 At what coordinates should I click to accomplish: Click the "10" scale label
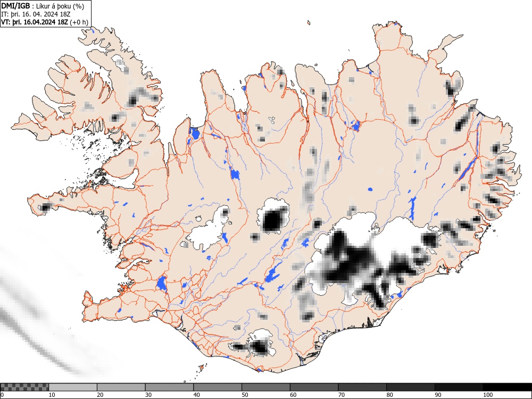point(52,395)
